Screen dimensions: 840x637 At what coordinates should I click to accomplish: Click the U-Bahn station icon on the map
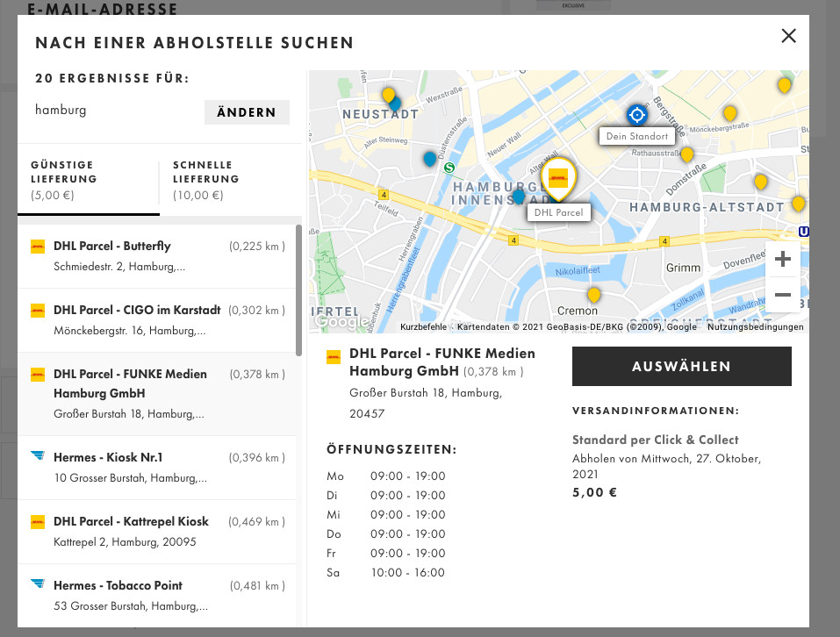coord(803,232)
